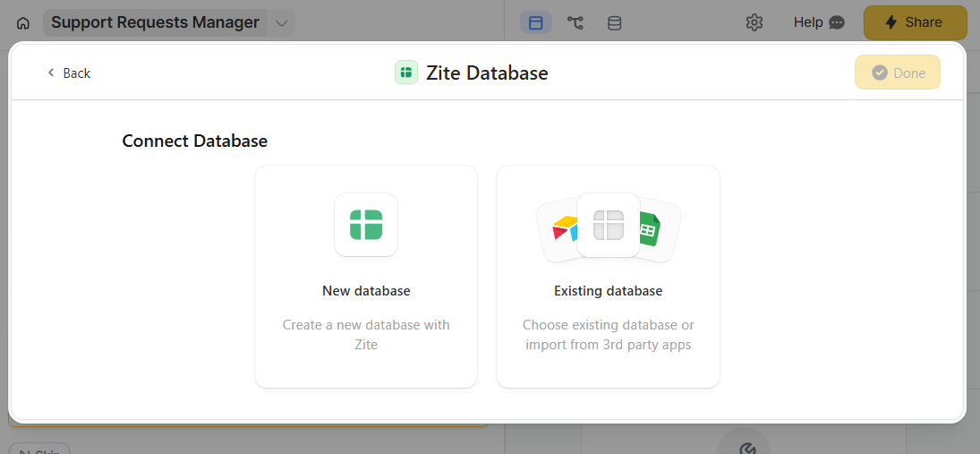Click the Connect Database heading
980x454 pixels.
click(x=195, y=141)
